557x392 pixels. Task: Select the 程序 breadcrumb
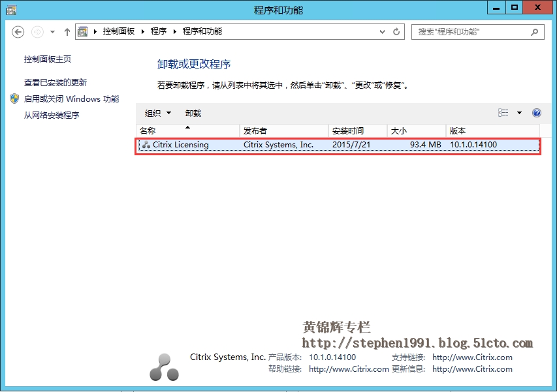coord(159,31)
